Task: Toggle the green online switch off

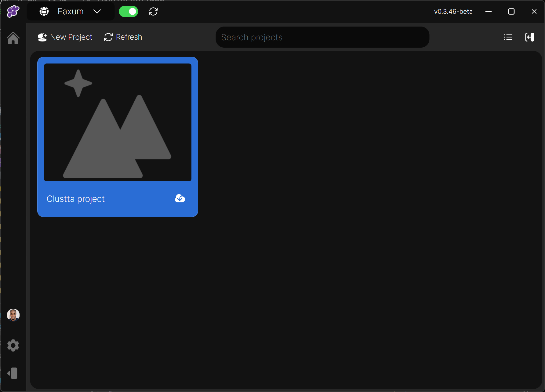Action: pyautogui.click(x=129, y=12)
